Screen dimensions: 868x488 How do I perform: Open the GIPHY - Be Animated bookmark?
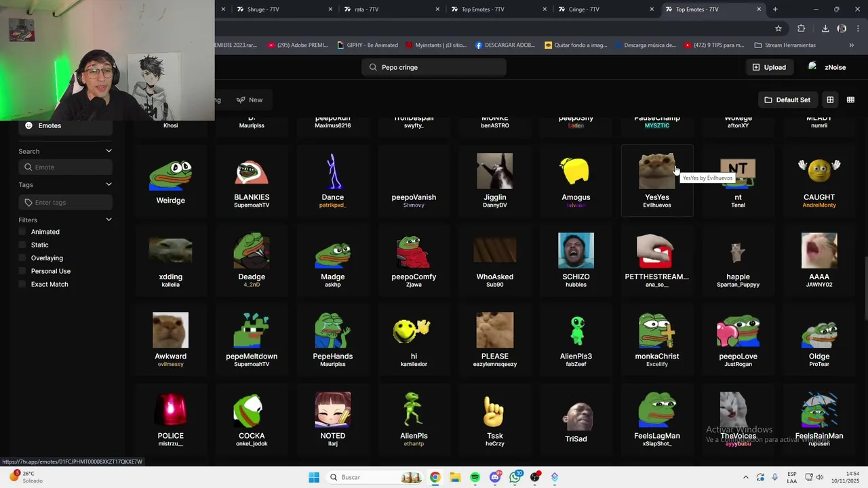(x=368, y=45)
